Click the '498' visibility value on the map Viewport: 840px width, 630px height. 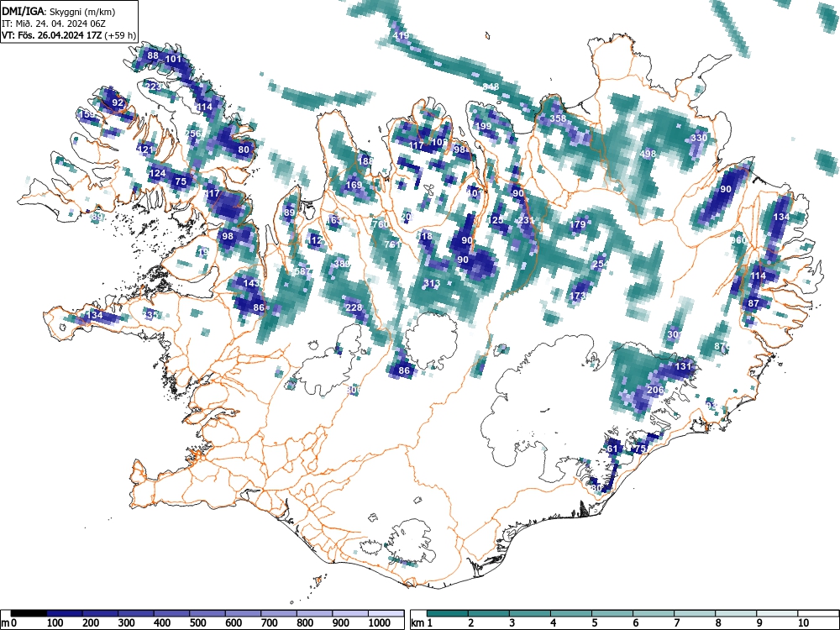[648, 155]
